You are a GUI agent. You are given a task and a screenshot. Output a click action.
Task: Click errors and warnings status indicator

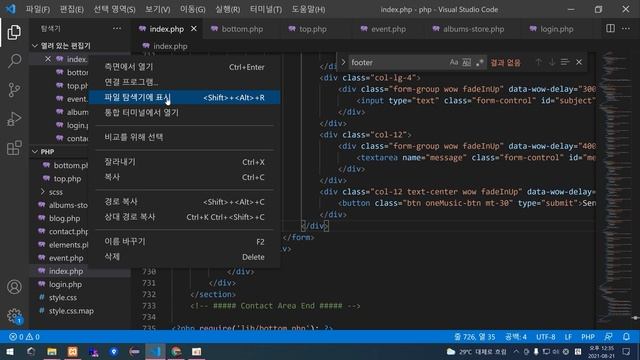click(x=24, y=337)
